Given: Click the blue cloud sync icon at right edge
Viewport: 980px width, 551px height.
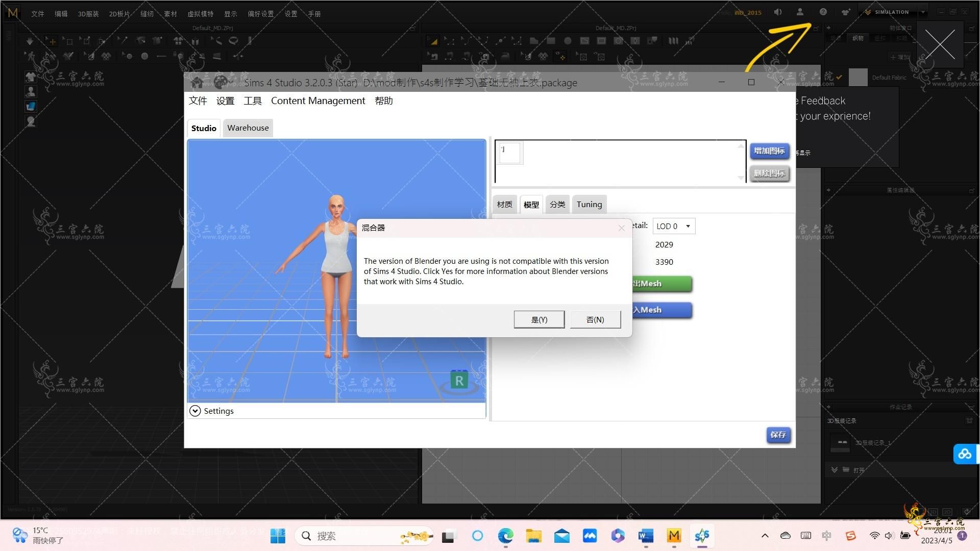Looking at the screenshot, I should click(965, 454).
